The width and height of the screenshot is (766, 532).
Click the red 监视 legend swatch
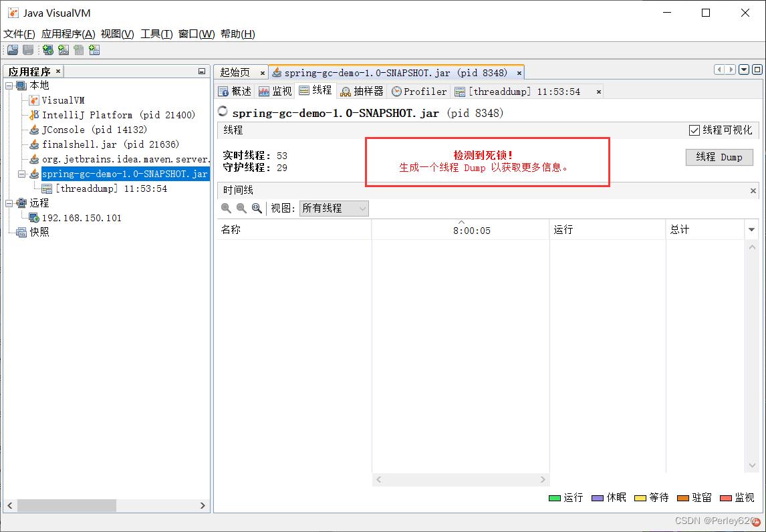pyautogui.click(x=726, y=499)
